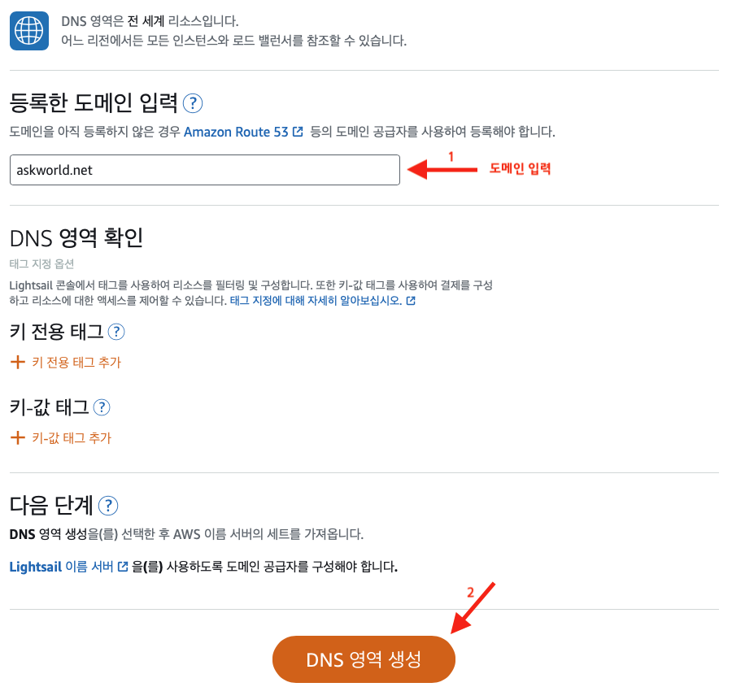
Task: Open the Lightsail 이름 서버 link
Action: (x=61, y=567)
